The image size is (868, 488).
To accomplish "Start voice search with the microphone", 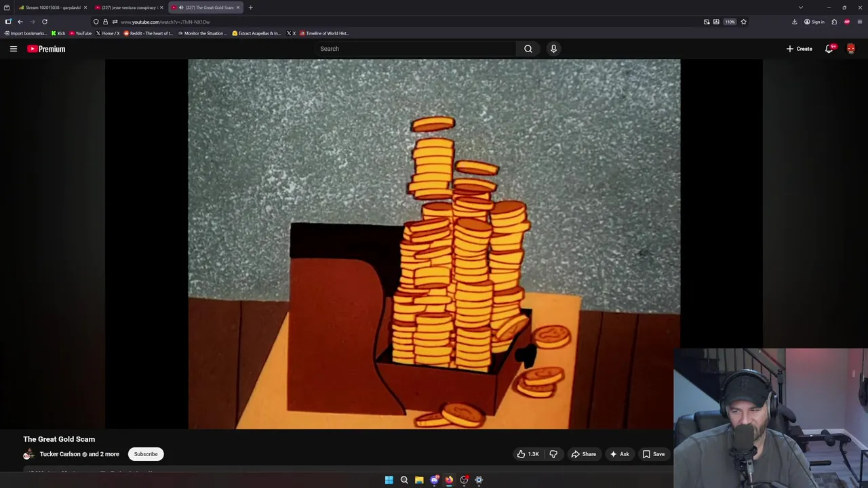I will click(553, 49).
